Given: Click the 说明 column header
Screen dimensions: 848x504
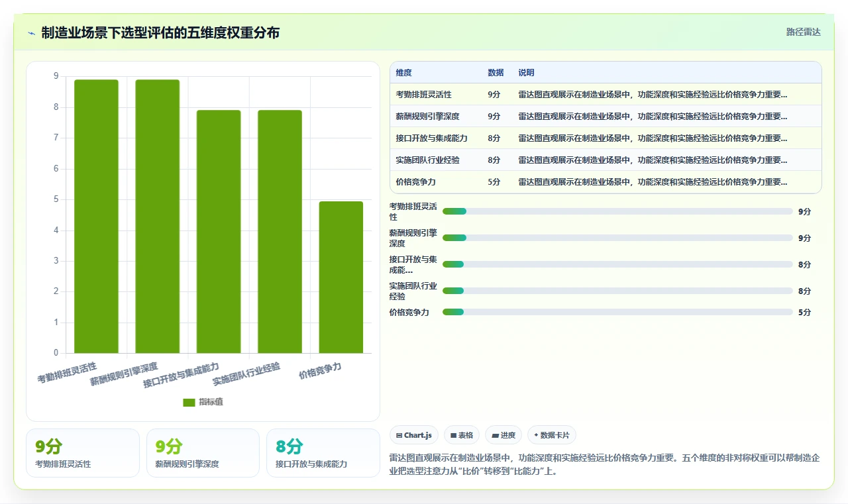Looking at the screenshot, I should pos(526,73).
